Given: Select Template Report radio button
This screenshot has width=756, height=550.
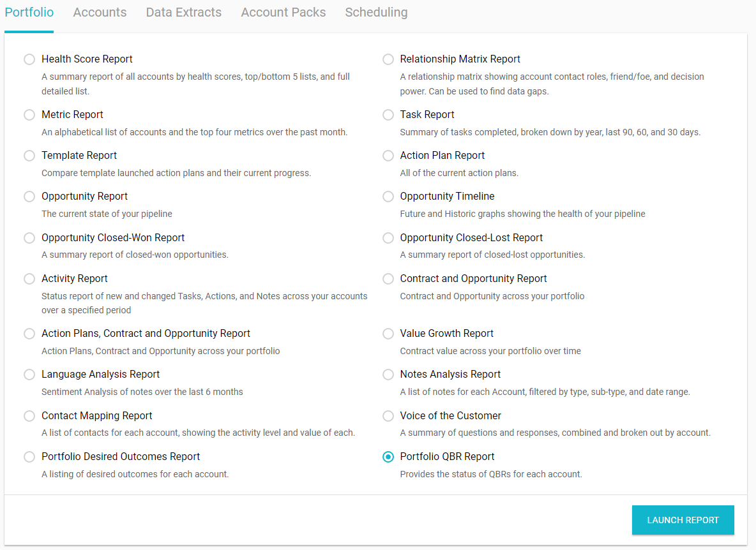Looking at the screenshot, I should pyautogui.click(x=29, y=156).
